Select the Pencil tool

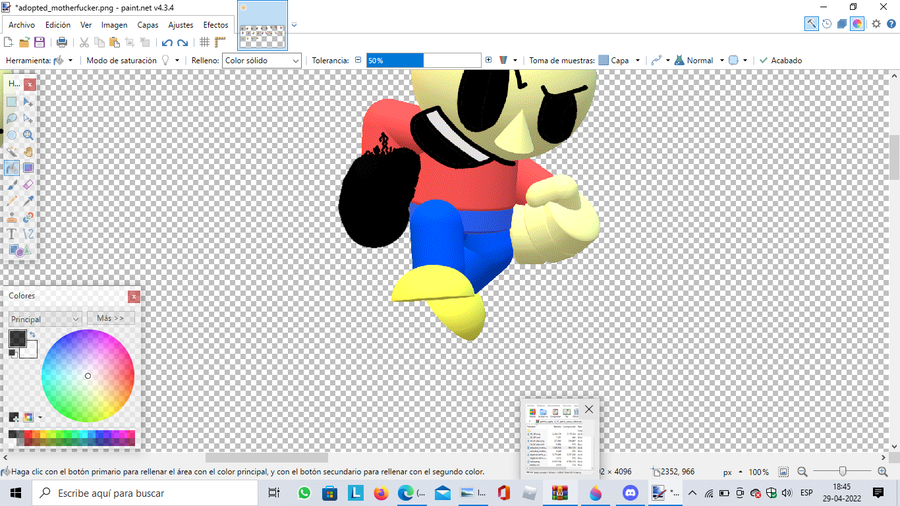tap(11, 201)
